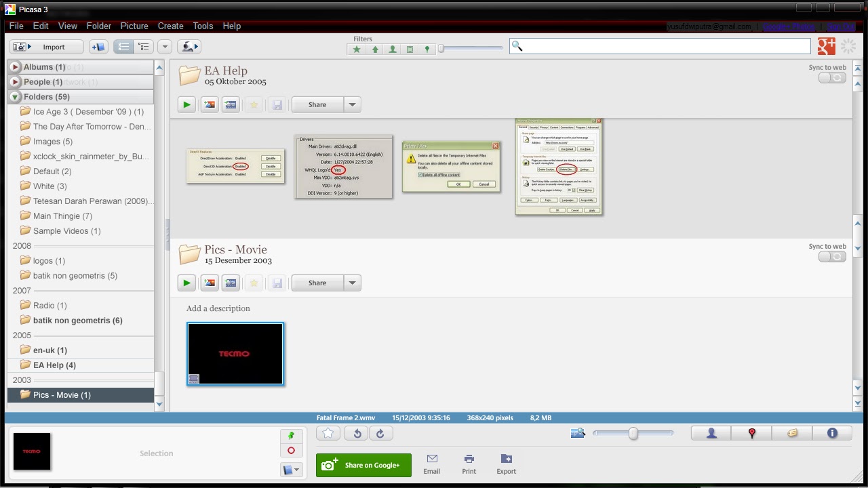This screenshot has height=488, width=868.
Task: Create a new album with the plus icon
Action: (98, 47)
